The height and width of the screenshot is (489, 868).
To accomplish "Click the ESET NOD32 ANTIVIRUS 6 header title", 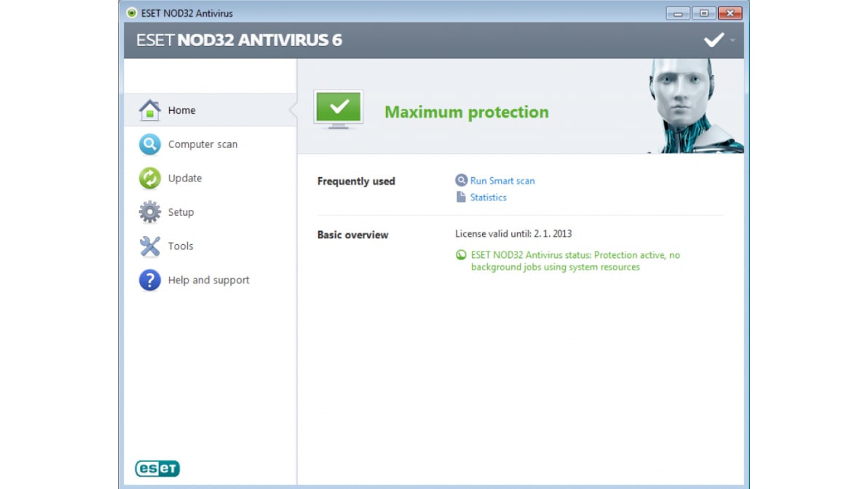I will point(239,40).
